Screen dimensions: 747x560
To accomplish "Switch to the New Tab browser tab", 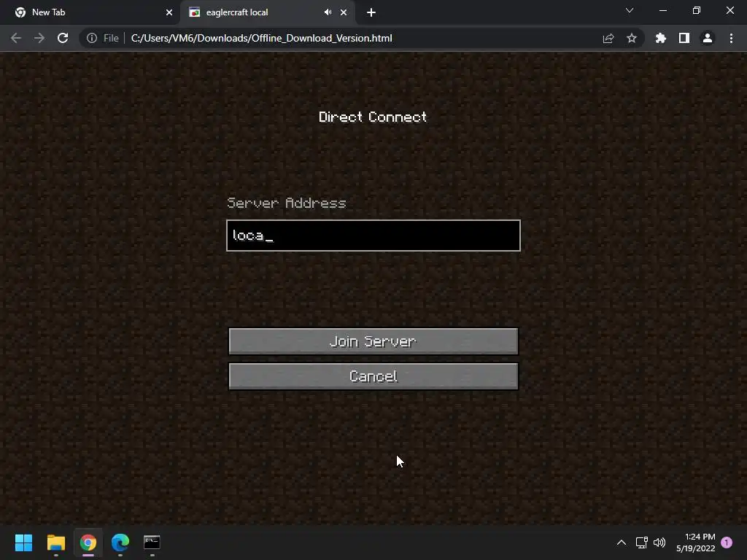I will tap(90, 12).
